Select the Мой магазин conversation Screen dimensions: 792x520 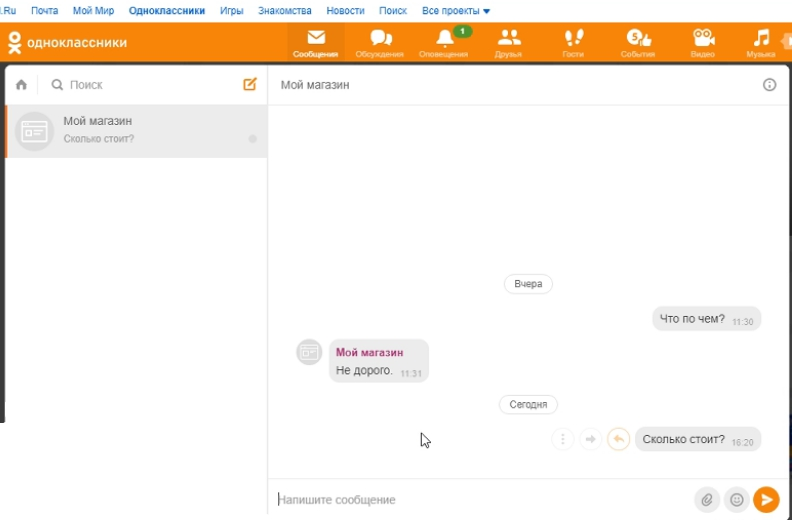point(136,131)
